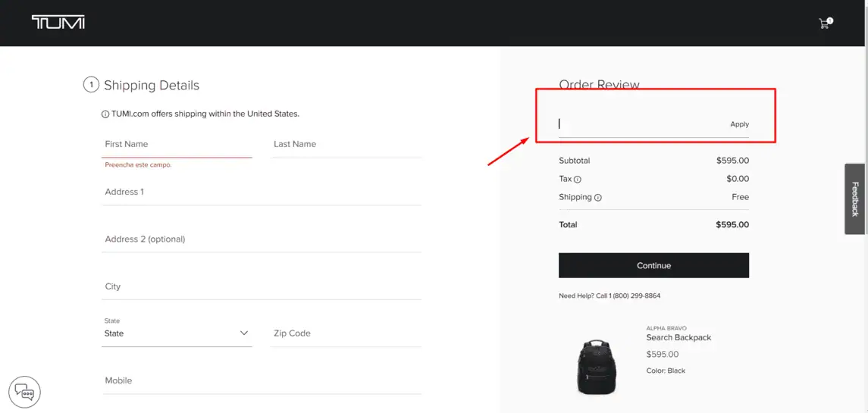868x413 pixels.
Task: Click the phone number 1 (800) 299-8864
Action: click(635, 296)
